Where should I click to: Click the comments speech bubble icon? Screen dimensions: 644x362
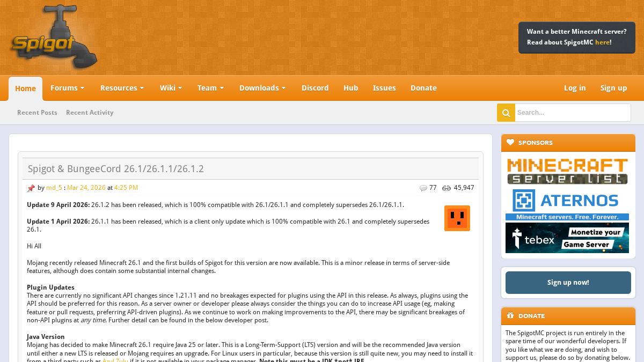[x=423, y=188]
